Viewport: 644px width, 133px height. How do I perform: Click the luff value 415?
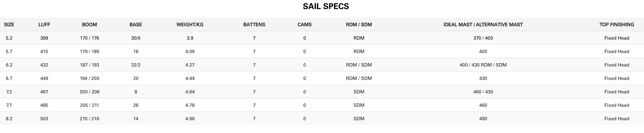pyautogui.click(x=44, y=51)
